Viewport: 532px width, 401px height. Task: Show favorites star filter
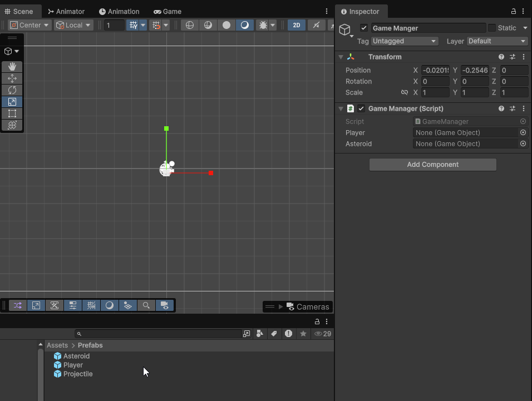(x=303, y=334)
